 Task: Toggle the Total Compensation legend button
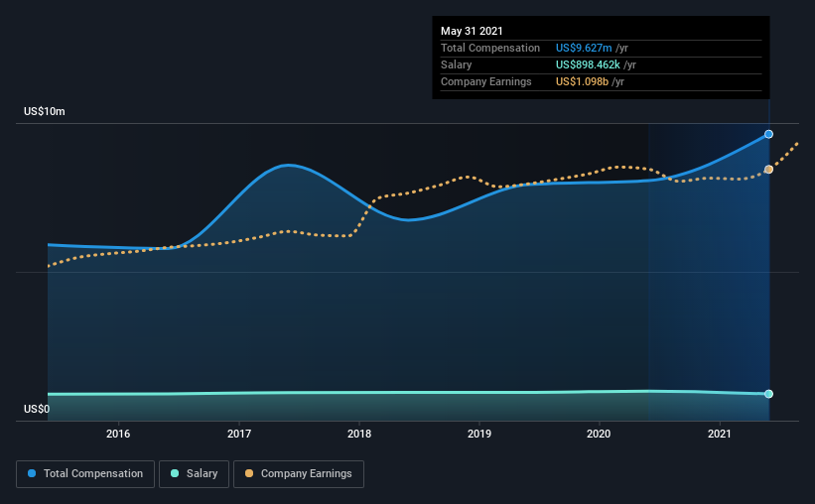85,474
